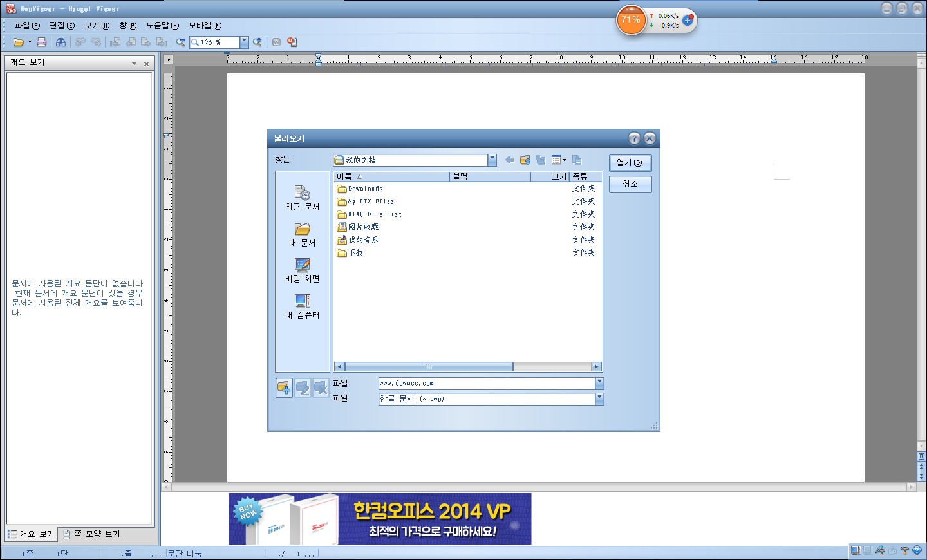Screen dimensions: 927x560
Task: Expand the 찾는 location dropdown
Action: tap(492, 160)
